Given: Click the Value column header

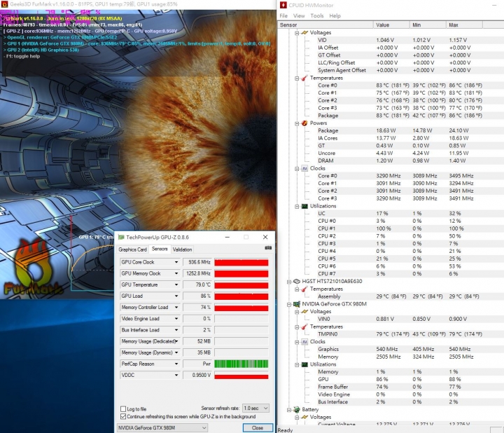Looking at the screenshot, I should (391, 25).
